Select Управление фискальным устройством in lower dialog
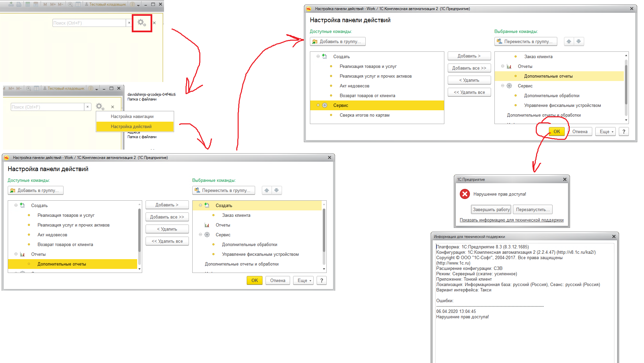644x363 pixels. [257, 254]
